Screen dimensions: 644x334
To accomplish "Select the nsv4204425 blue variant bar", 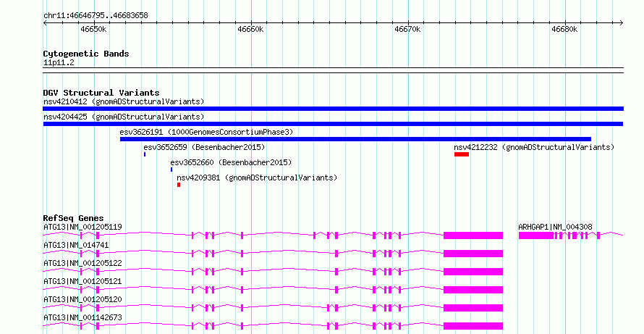I will pos(333,124).
